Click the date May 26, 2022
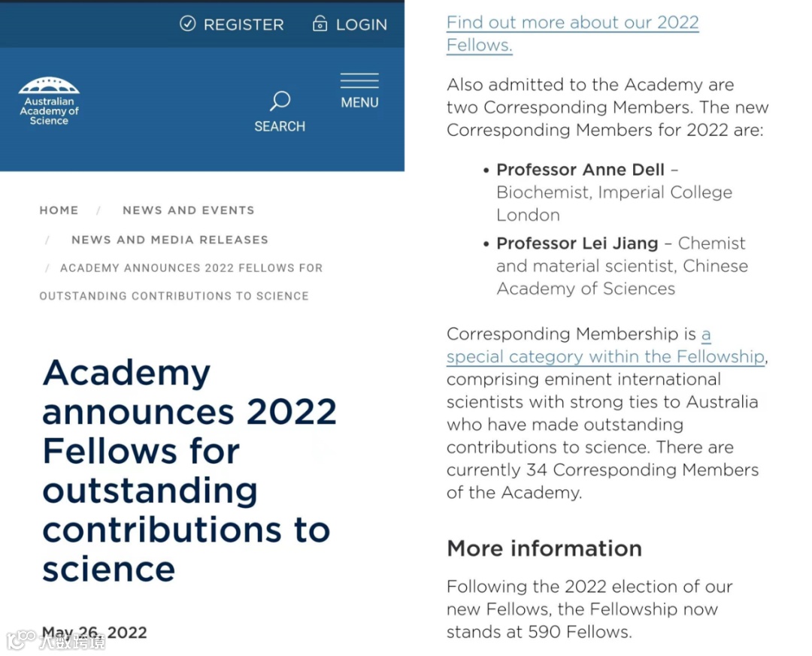This screenshot has width=812, height=656. tap(94, 632)
